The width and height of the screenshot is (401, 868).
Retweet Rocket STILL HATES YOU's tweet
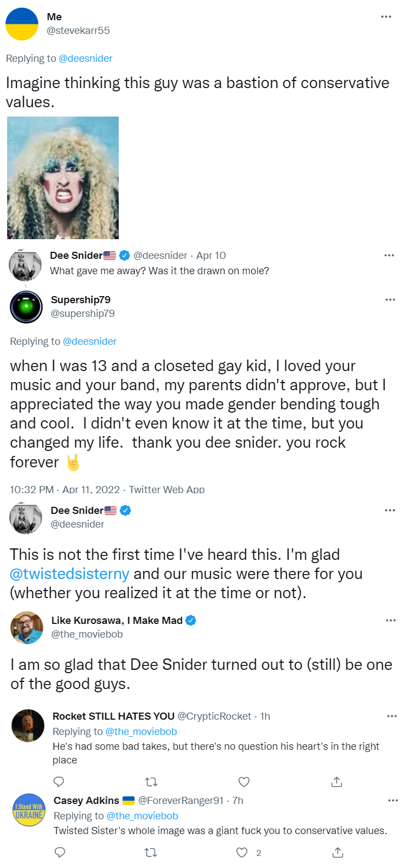[x=151, y=782]
